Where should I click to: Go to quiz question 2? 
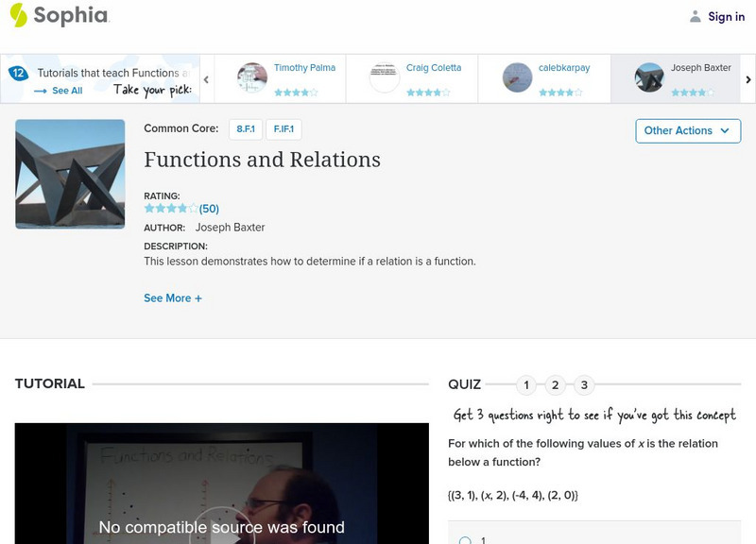click(x=556, y=384)
